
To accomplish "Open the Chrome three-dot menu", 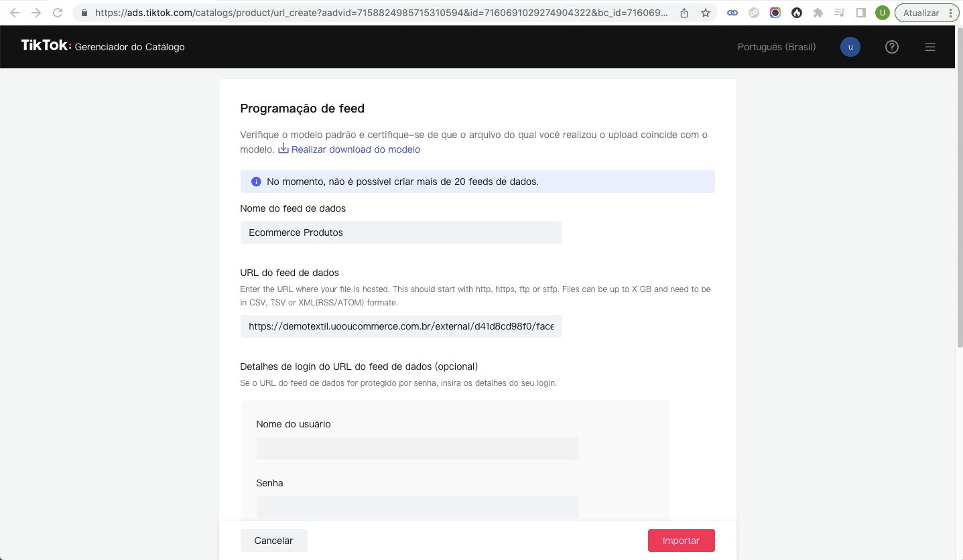I will [x=950, y=13].
